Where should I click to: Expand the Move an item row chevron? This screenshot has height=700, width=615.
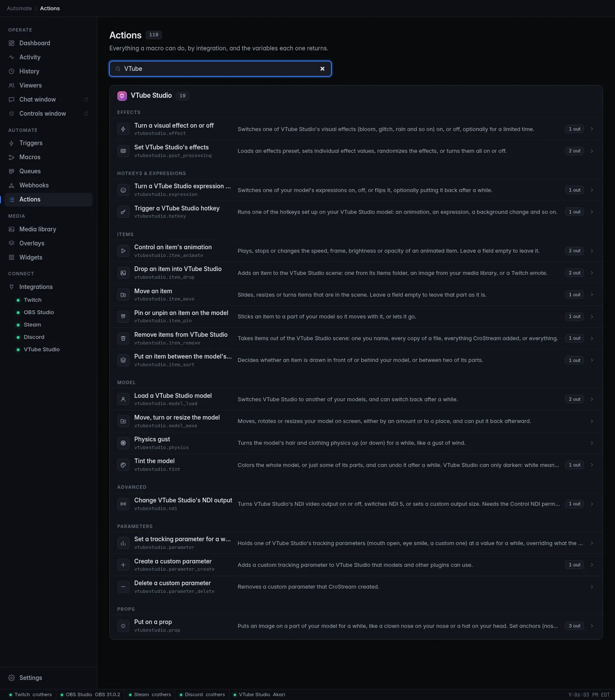[x=592, y=295]
